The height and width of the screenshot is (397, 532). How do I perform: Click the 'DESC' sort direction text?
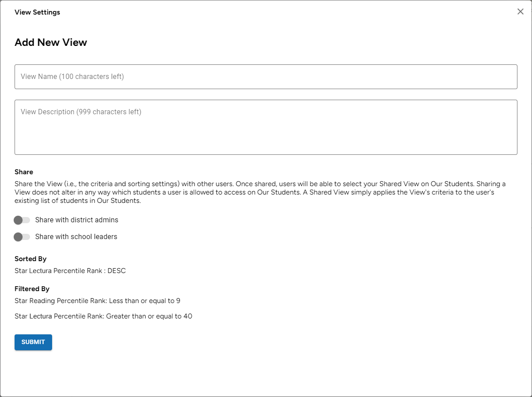(117, 271)
